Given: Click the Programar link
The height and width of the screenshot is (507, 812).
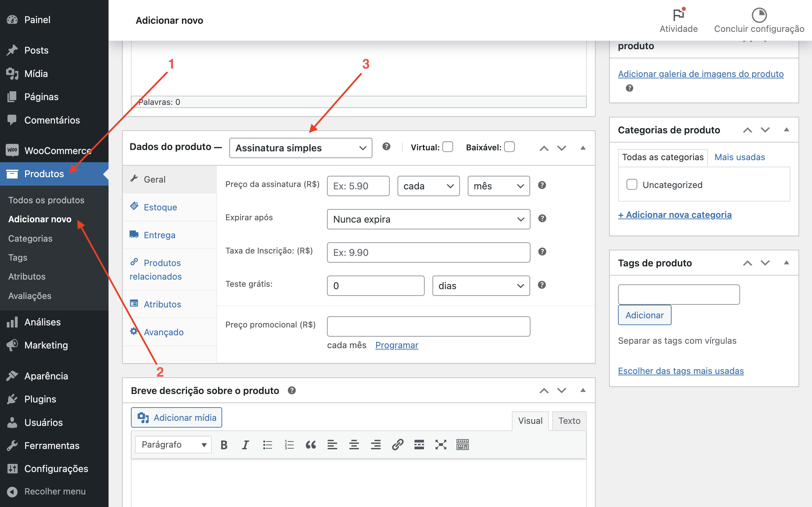Looking at the screenshot, I should [397, 345].
